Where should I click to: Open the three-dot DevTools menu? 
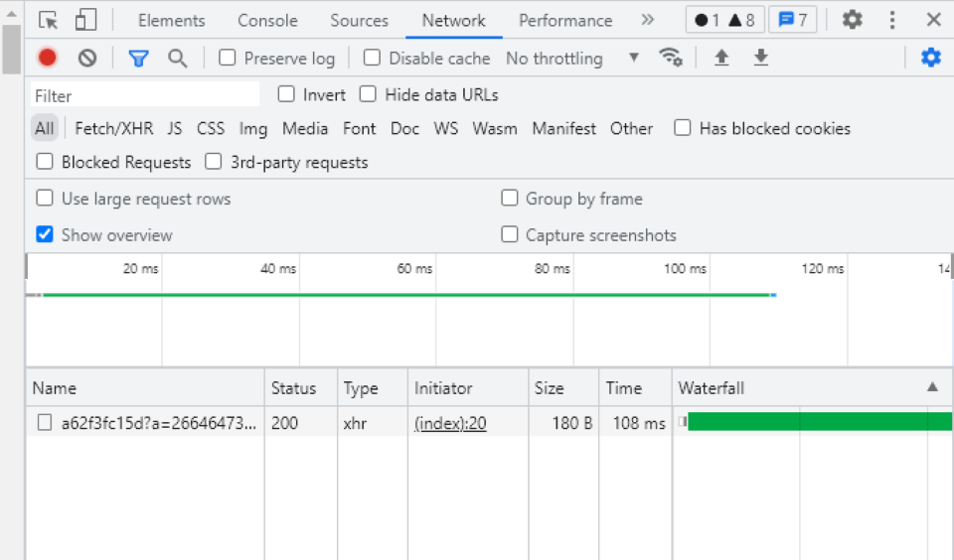click(892, 20)
